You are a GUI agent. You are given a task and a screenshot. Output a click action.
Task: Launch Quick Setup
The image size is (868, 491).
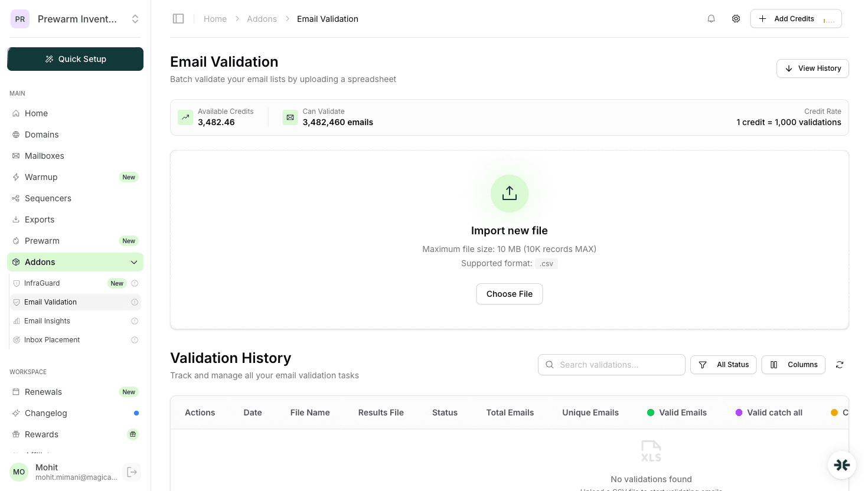tap(75, 59)
